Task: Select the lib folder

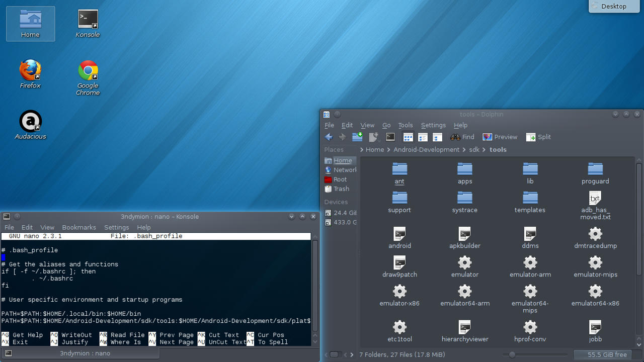Action: pos(530,173)
